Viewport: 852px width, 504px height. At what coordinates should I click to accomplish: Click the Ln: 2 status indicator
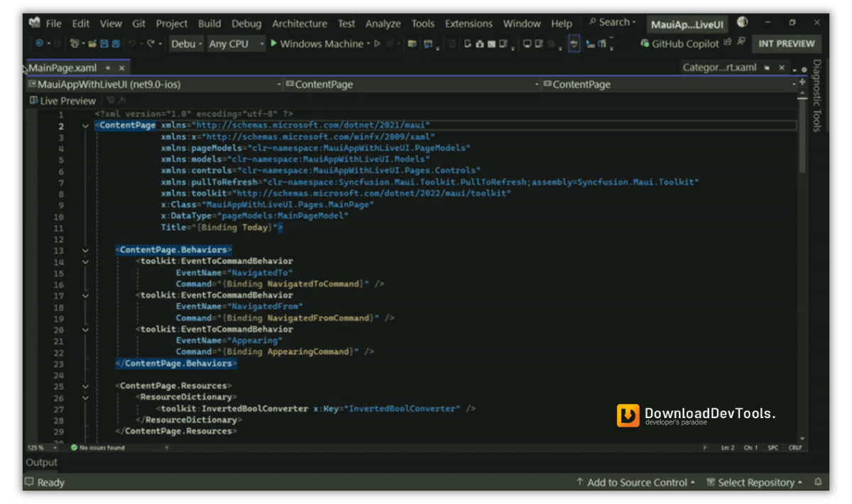(x=728, y=448)
